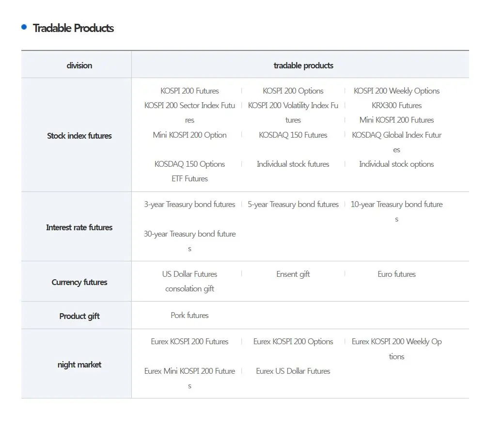Click the blue bullet beside Tradable Products
The height and width of the screenshot is (430, 504).
(x=24, y=27)
